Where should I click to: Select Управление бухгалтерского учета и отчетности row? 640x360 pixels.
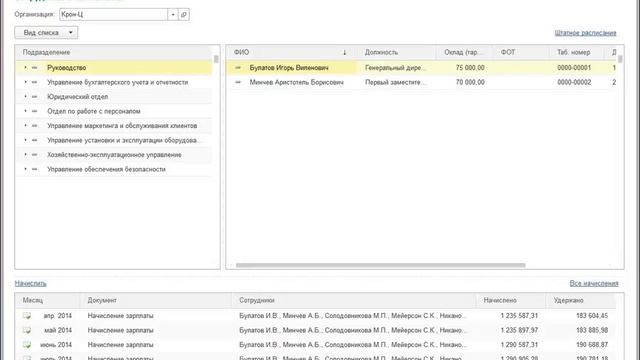(x=114, y=82)
